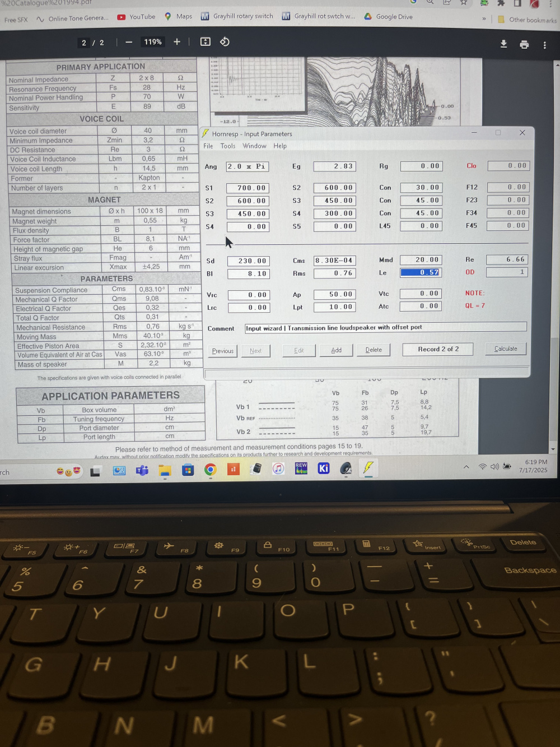Open PDF viewer more actions menu
The width and height of the screenshot is (560, 747).
544,45
